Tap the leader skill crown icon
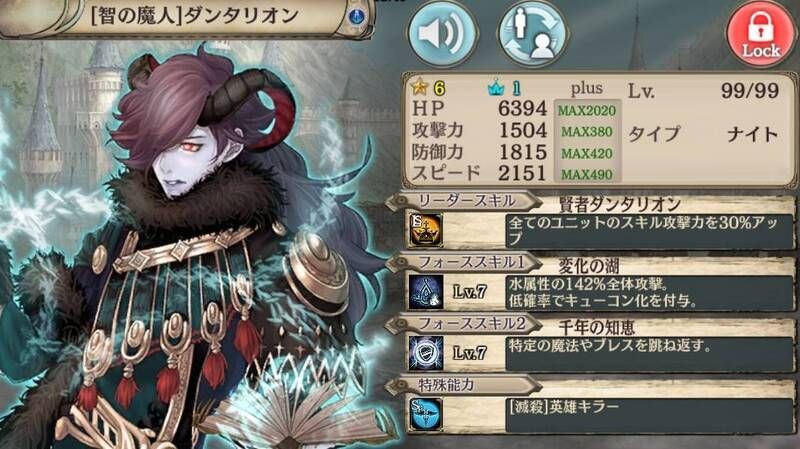The image size is (800, 449). (x=426, y=231)
